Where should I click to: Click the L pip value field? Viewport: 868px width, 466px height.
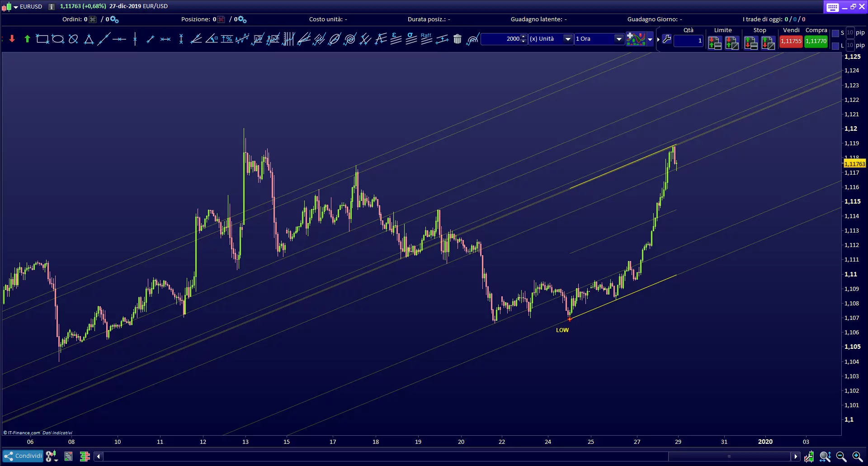[850, 45]
